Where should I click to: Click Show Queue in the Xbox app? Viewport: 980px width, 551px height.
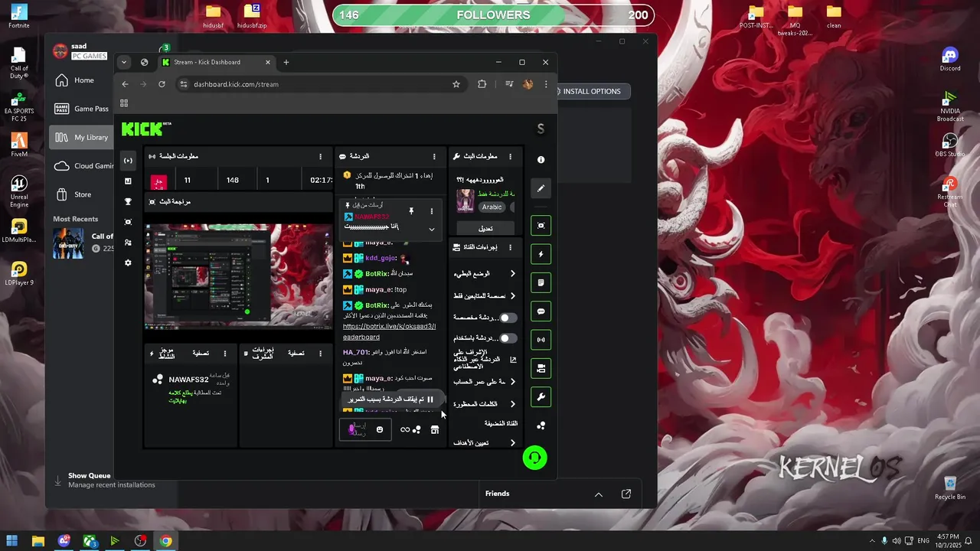[89, 475]
